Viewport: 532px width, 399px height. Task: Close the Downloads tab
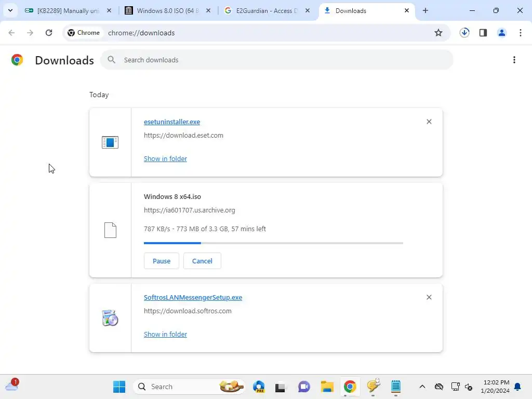(406, 10)
